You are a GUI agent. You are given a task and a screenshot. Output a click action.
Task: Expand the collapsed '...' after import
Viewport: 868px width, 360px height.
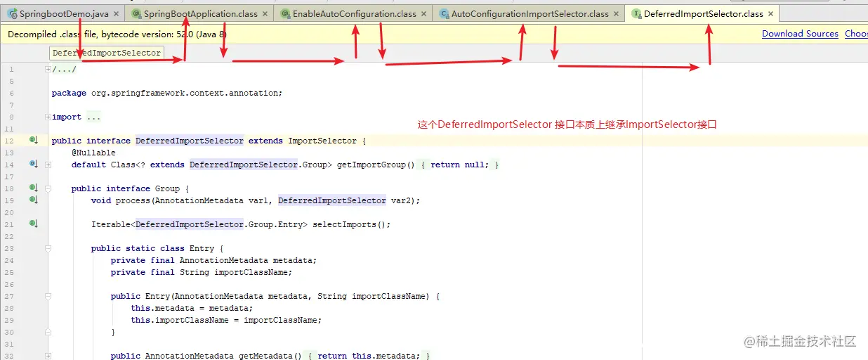pos(94,117)
